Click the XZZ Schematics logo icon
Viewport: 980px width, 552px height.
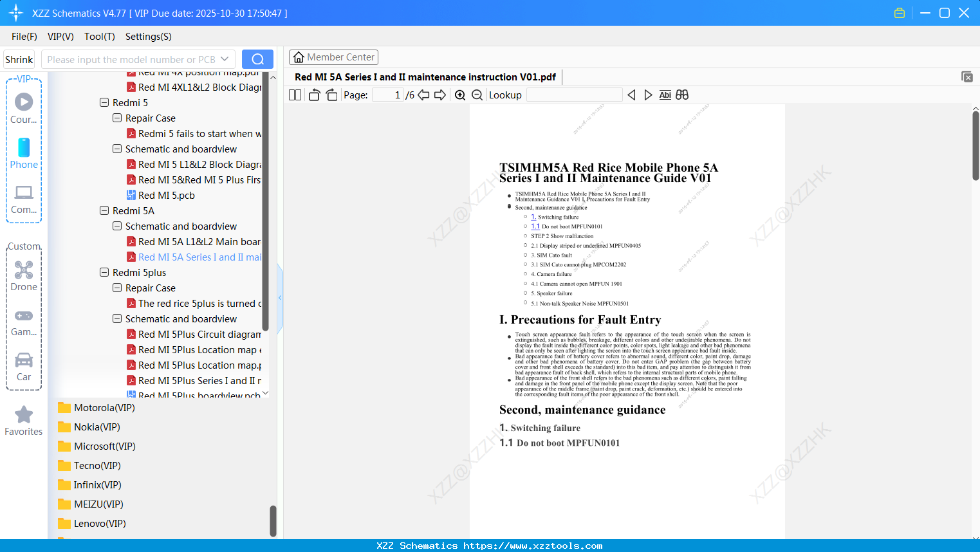(16, 13)
